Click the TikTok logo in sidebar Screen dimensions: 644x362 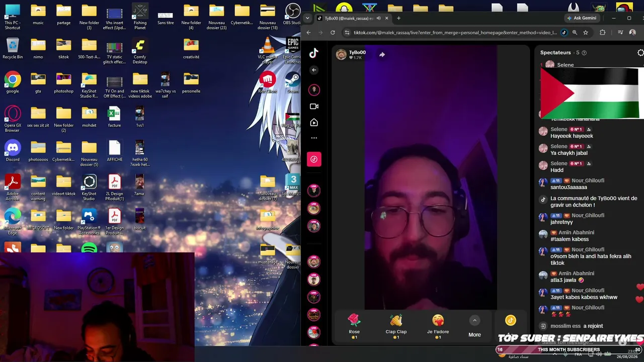[314, 53]
